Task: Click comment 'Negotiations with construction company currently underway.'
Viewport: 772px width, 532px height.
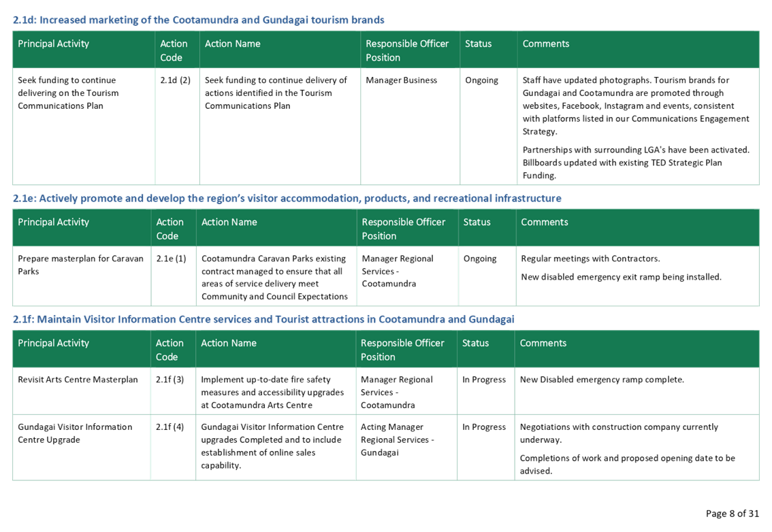Action: click(619, 433)
